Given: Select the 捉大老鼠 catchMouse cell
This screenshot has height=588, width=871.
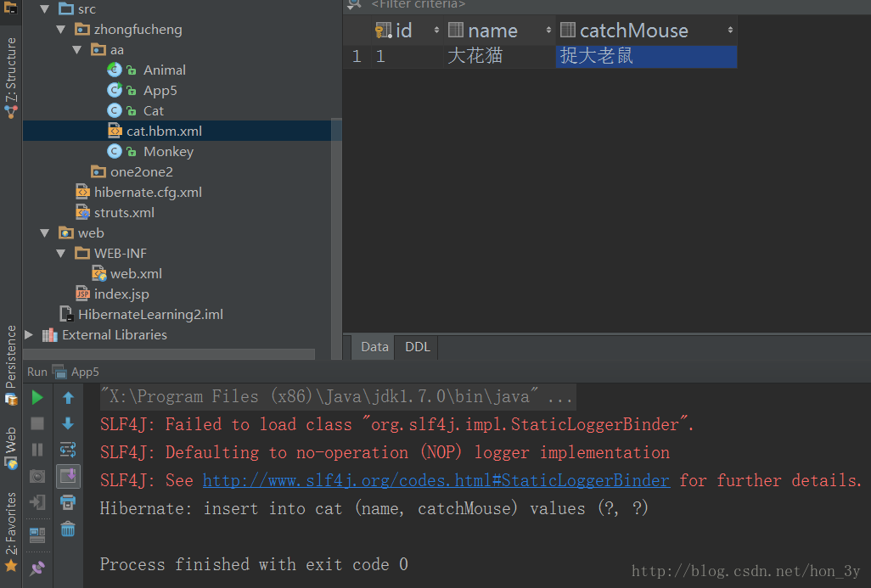Looking at the screenshot, I should point(646,56).
